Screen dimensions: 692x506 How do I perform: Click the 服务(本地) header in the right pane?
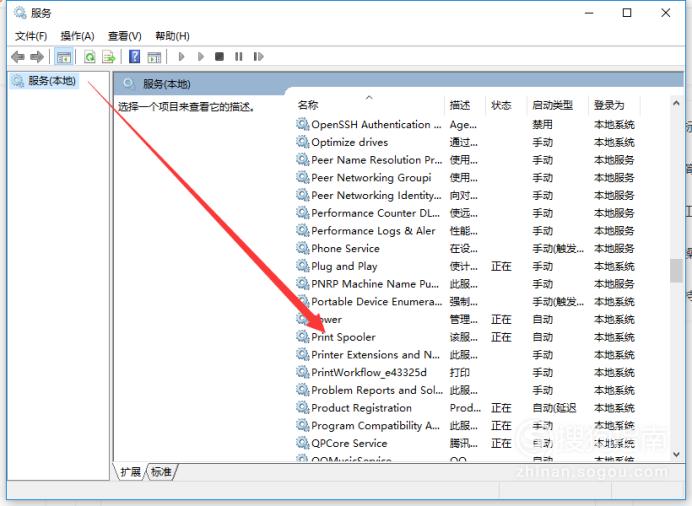(166, 84)
